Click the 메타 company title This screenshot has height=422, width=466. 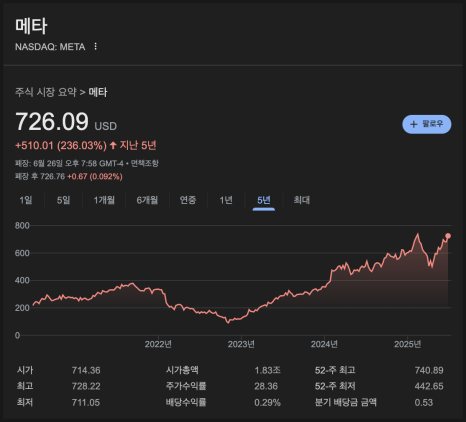pyautogui.click(x=31, y=26)
